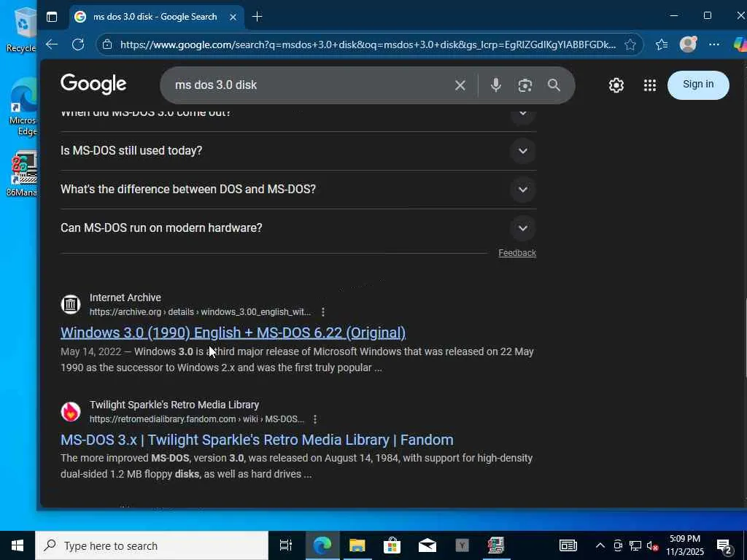This screenshot has width=747, height=560.
Task: Expand 'What's the difference between DOS and MS-DOS?'
Action: coord(522,190)
